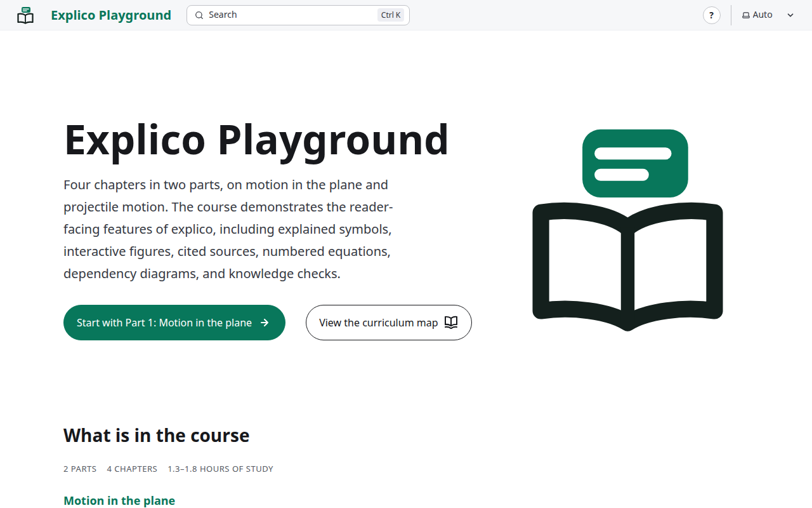Click '1.3–1.8 HOURS OF STUDY' text
This screenshot has width=812, height=508.
point(220,469)
